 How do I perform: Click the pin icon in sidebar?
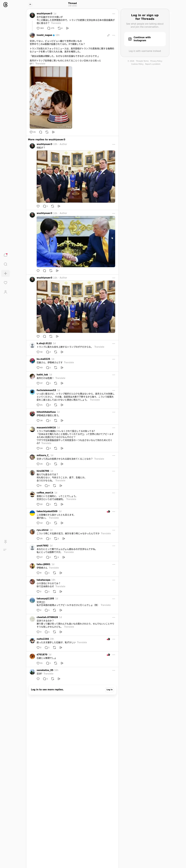[x=5, y=541]
